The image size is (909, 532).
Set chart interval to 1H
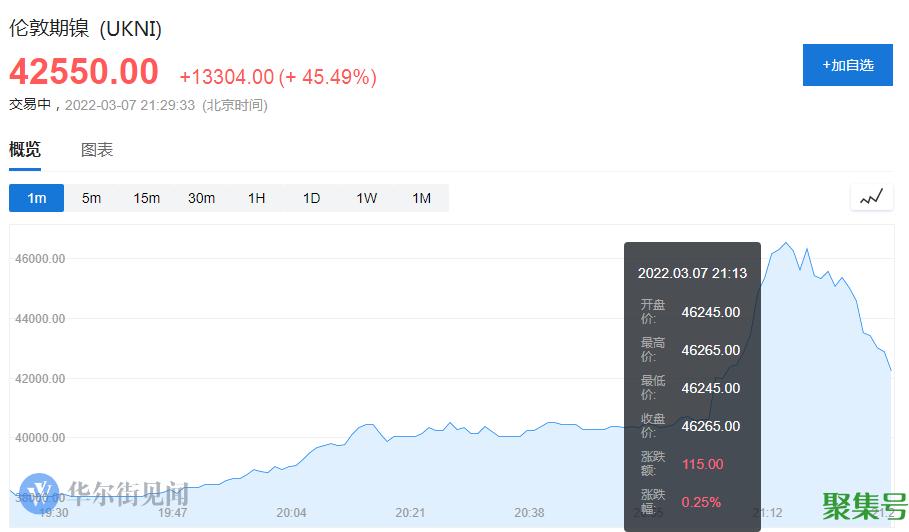pyautogui.click(x=256, y=198)
